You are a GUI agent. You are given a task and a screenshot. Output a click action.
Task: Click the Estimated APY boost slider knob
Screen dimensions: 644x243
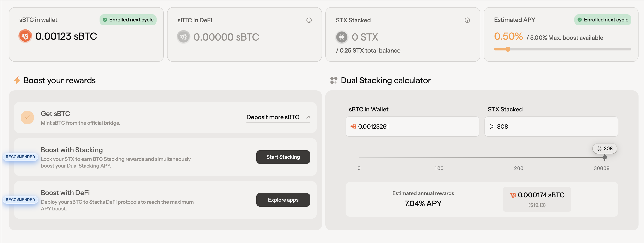507,49
